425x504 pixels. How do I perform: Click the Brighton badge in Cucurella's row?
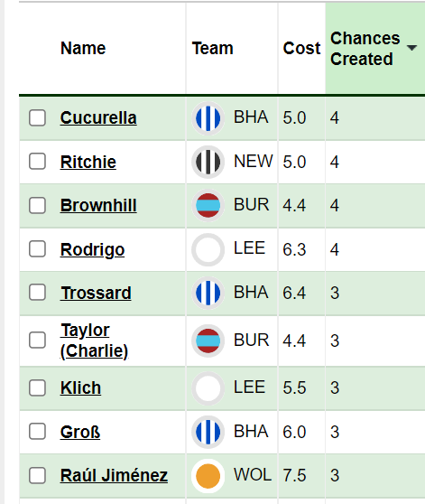tap(208, 118)
